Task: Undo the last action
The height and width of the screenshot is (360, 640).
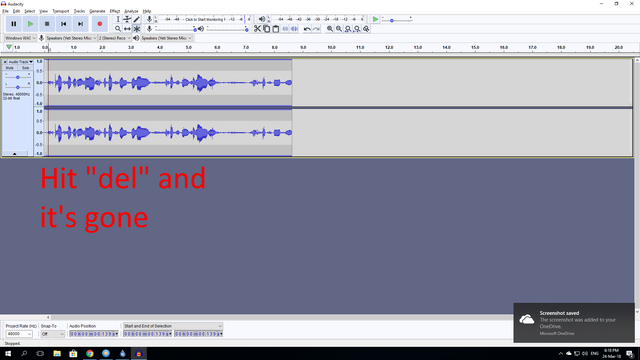Action: point(307,29)
